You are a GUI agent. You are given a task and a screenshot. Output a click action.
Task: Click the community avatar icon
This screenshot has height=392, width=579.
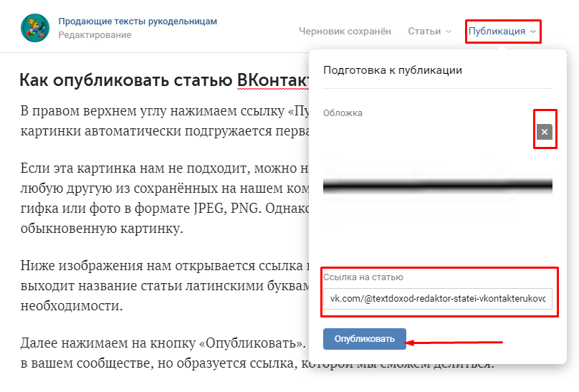pos(35,28)
